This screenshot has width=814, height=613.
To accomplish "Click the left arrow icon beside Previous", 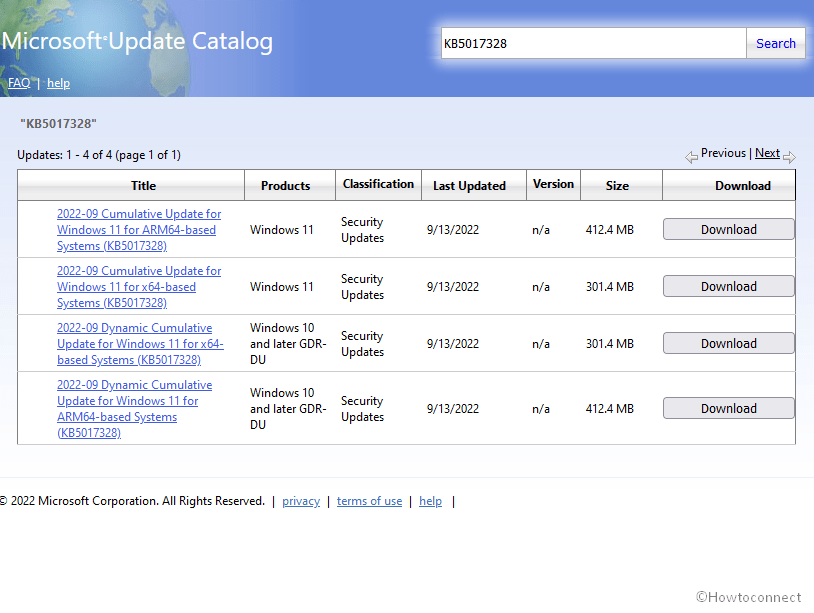I will click(691, 157).
